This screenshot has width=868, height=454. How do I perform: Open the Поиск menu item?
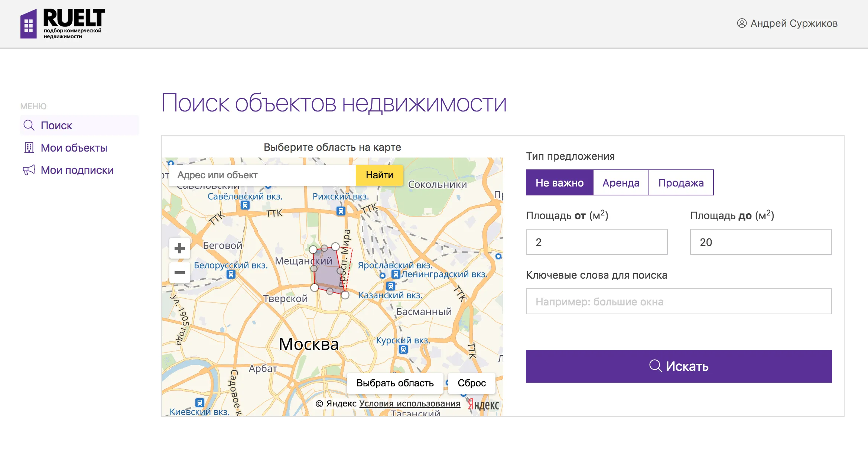(56, 125)
